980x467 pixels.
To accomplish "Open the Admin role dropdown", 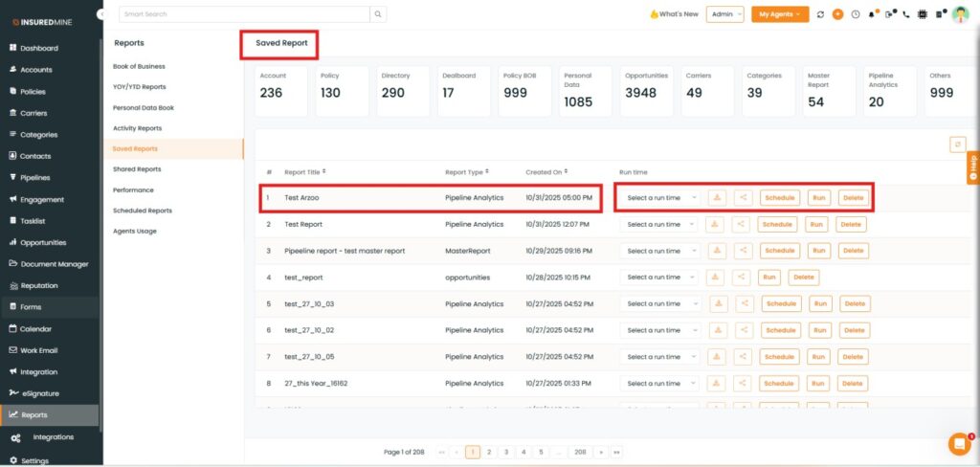I will (724, 14).
